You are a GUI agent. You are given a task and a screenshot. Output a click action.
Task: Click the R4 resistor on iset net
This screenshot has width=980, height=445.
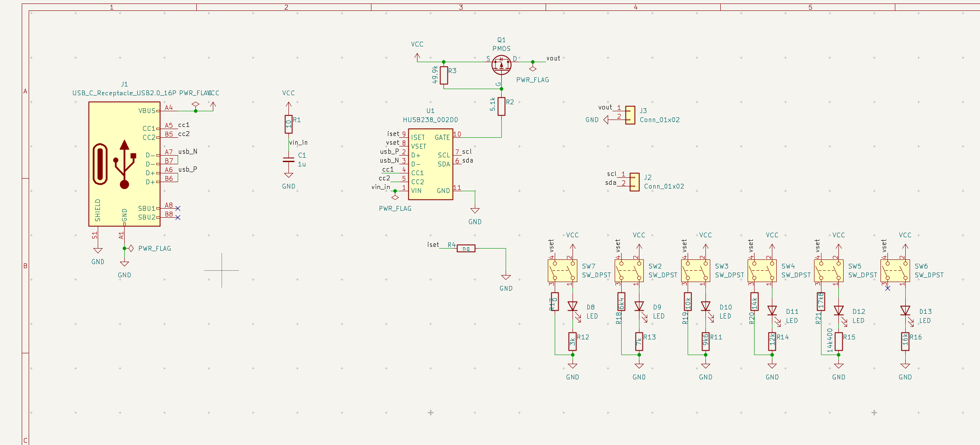(x=466, y=249)
